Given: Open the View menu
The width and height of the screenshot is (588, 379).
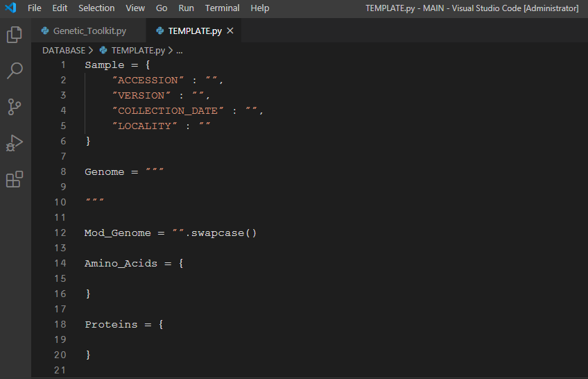Looking at the screenshot, I should 135,8.
